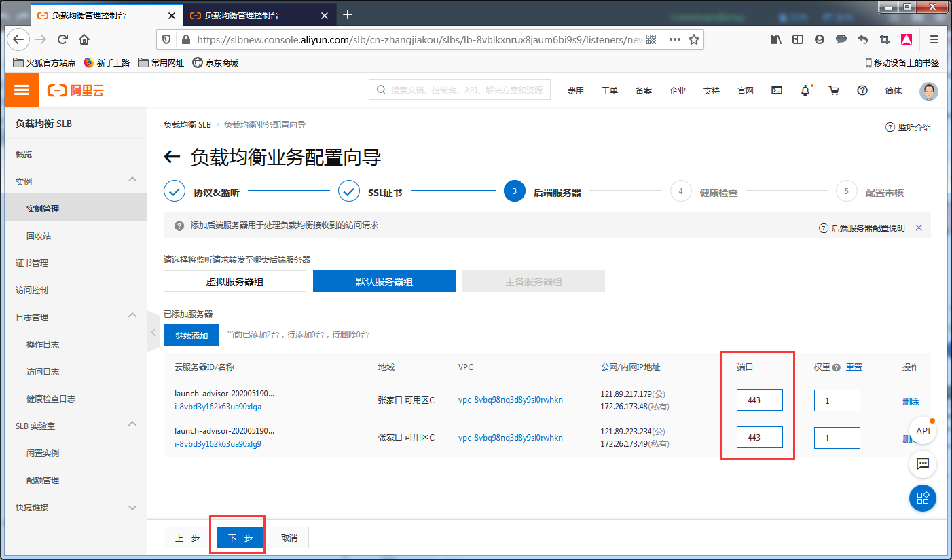Close the backend server info banner
Screen dimensions: 952x560
919,228
